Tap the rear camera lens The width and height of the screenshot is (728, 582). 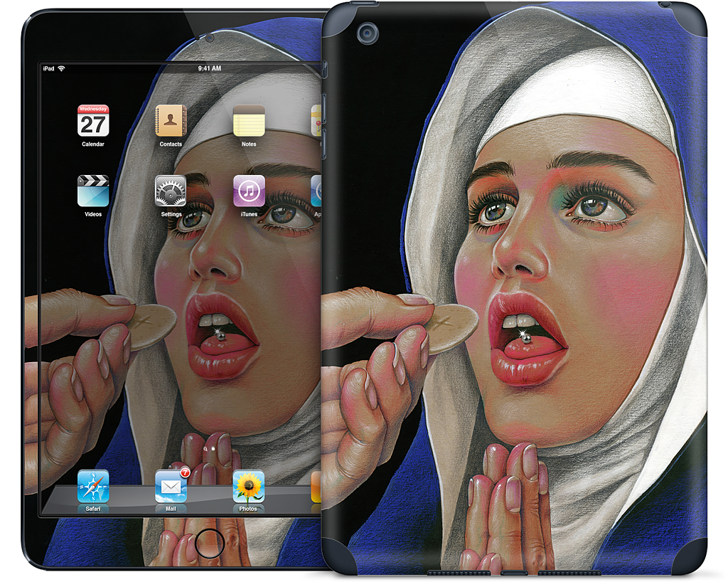(368, 33)
